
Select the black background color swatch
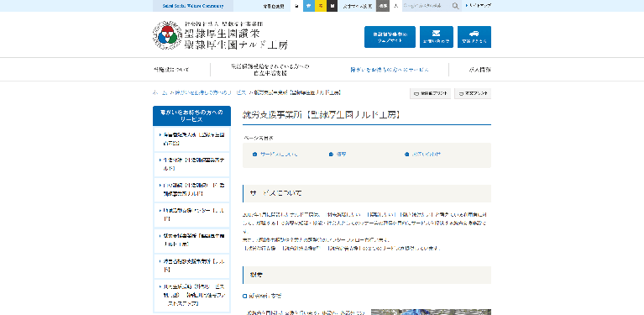[332, 6]
